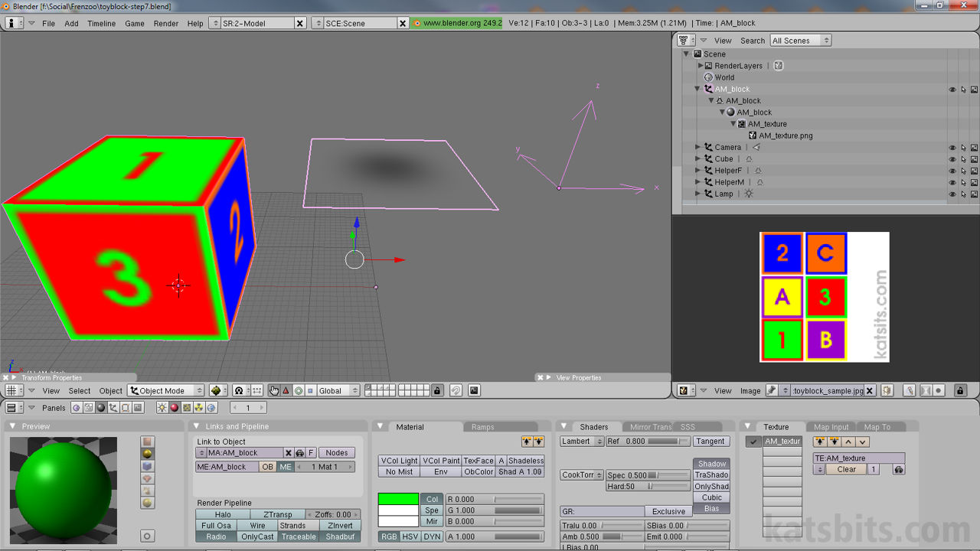Open the View menu in the outliner
The width and height of the screenshot is (980, 551).
point(722,40)
